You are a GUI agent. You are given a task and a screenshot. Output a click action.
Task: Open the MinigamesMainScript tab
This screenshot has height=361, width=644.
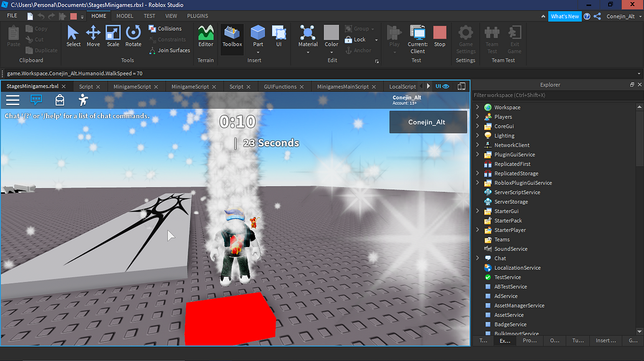pos(343,87)
